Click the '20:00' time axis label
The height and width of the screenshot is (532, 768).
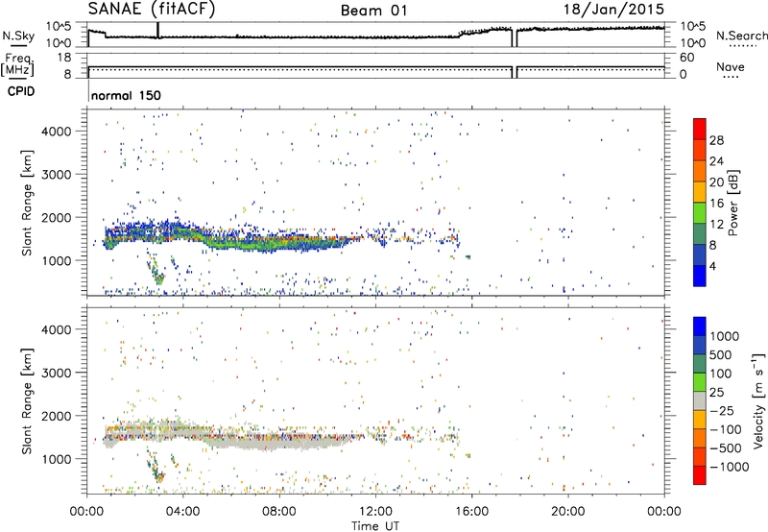(x=568, y=512)
